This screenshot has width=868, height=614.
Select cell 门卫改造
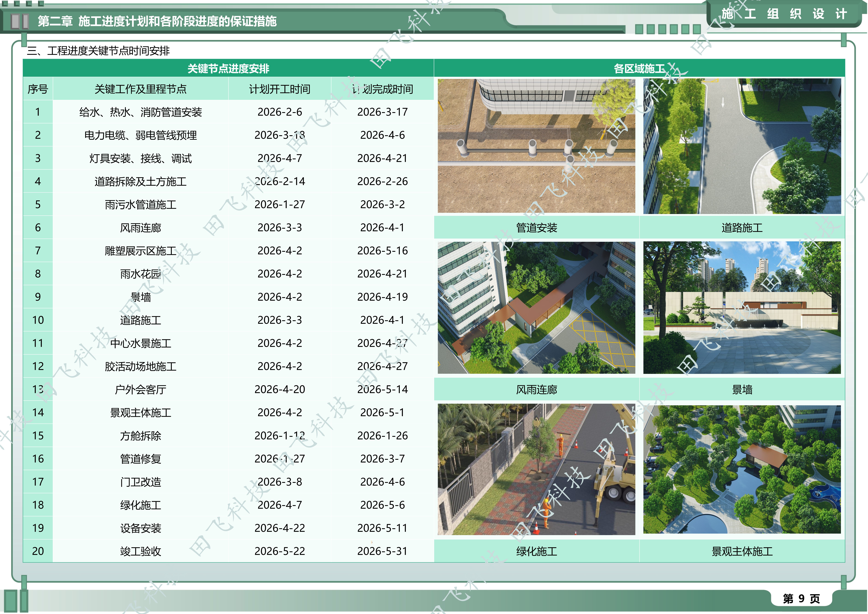pos(141,482)
